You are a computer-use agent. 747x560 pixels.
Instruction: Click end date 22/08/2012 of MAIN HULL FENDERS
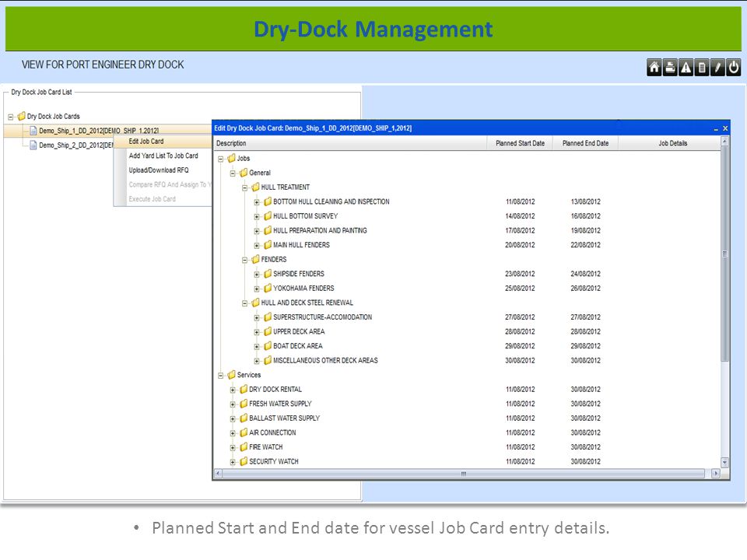click(x=585, y=245)
